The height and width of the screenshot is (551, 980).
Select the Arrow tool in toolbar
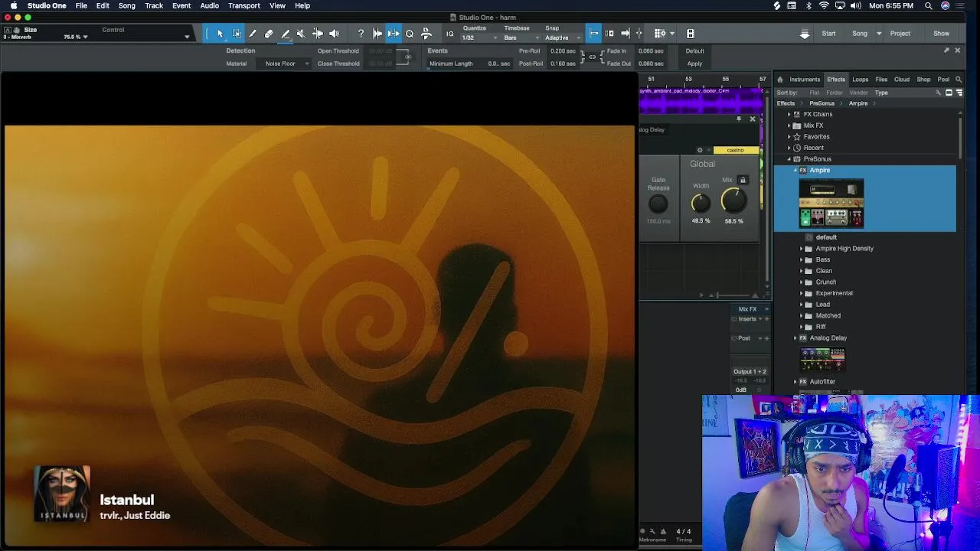[220, 34]
